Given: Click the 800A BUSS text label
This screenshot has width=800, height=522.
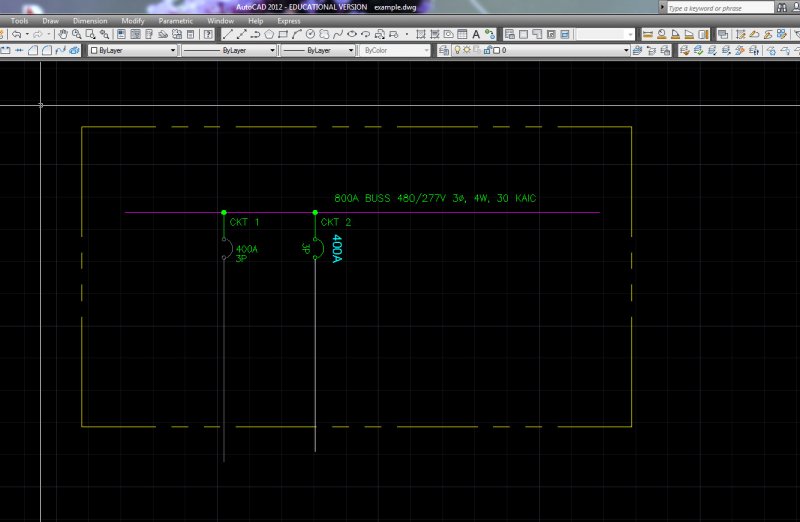Looking at the screenshot, I should coord(434,198).
